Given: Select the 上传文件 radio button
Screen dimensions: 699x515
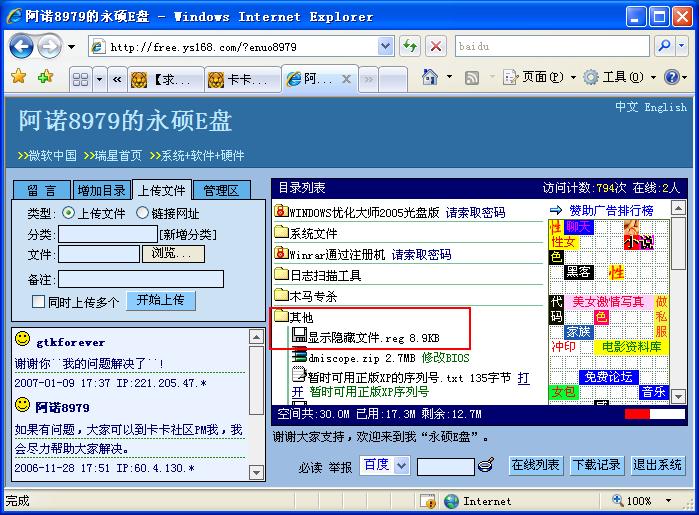Looking at the screenshot, I should click(x=68, y=213).
